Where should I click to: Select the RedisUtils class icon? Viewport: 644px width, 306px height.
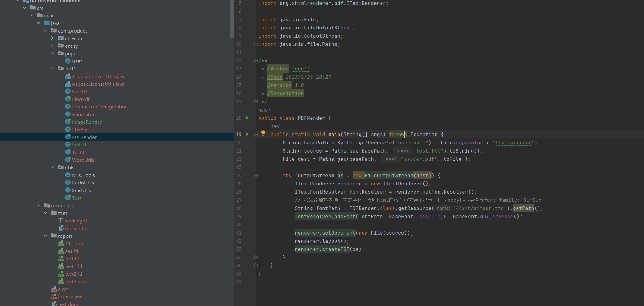tap(68, 183)
